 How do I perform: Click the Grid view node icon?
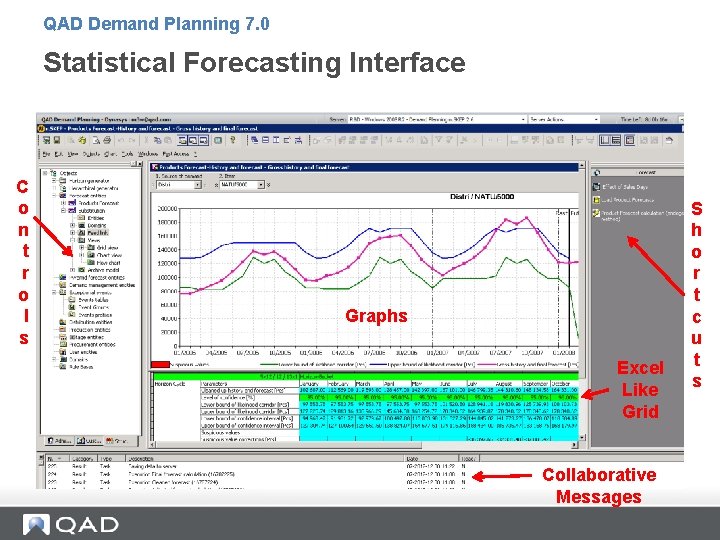[x=91, y=248]
